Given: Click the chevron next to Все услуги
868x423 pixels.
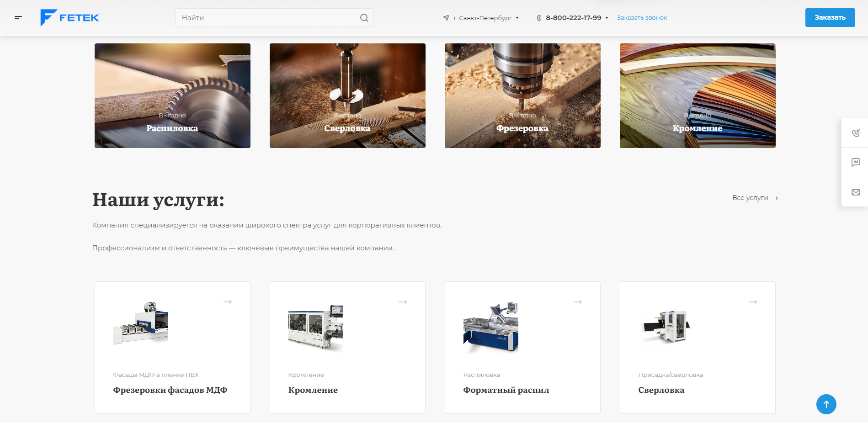Looking at the screenshot, I should click(777, 198).
